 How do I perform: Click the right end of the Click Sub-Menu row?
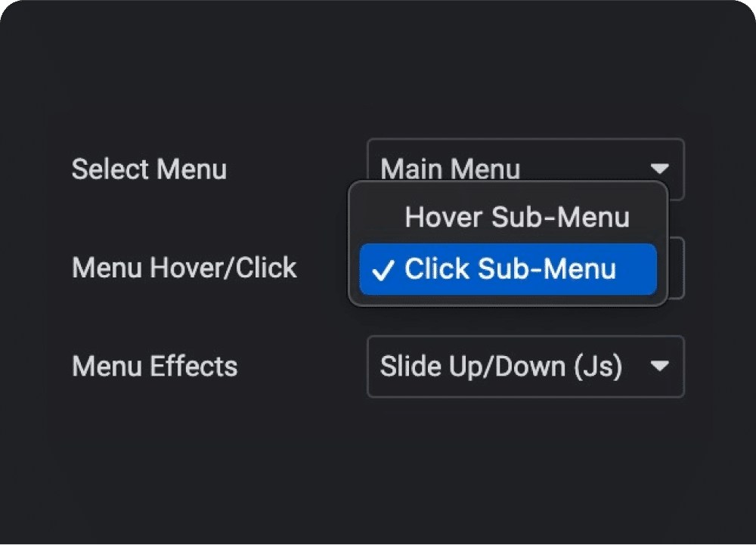tap(637, 269)
